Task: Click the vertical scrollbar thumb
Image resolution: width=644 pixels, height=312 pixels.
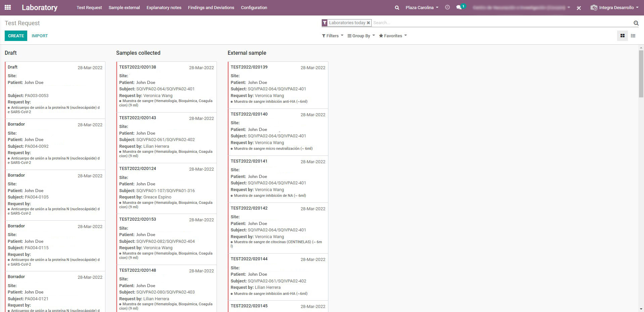Action: pos(641,74)
